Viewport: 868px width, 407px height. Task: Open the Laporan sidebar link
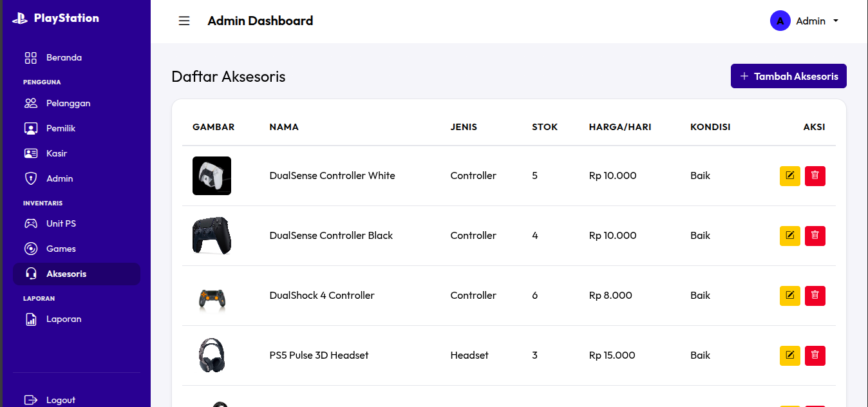pos(77,319)
